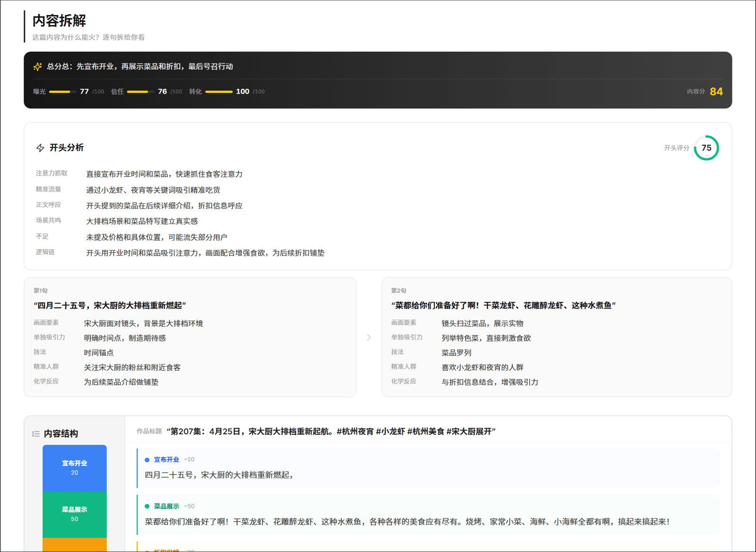Screen dimensions: 756x552
Task: Click text 通过小龙虾、夜宵等关键词吸引精准吃货
Action: coord(153,190)
